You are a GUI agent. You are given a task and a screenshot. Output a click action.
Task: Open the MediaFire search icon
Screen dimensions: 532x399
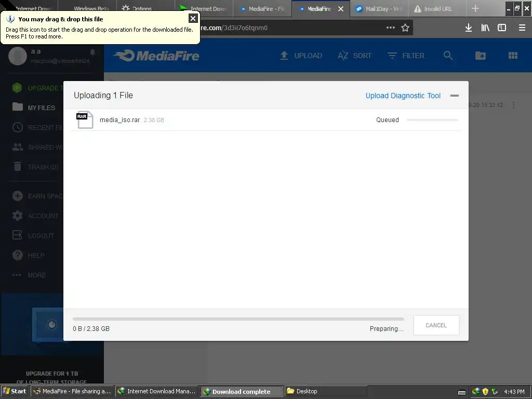(448, 55)
